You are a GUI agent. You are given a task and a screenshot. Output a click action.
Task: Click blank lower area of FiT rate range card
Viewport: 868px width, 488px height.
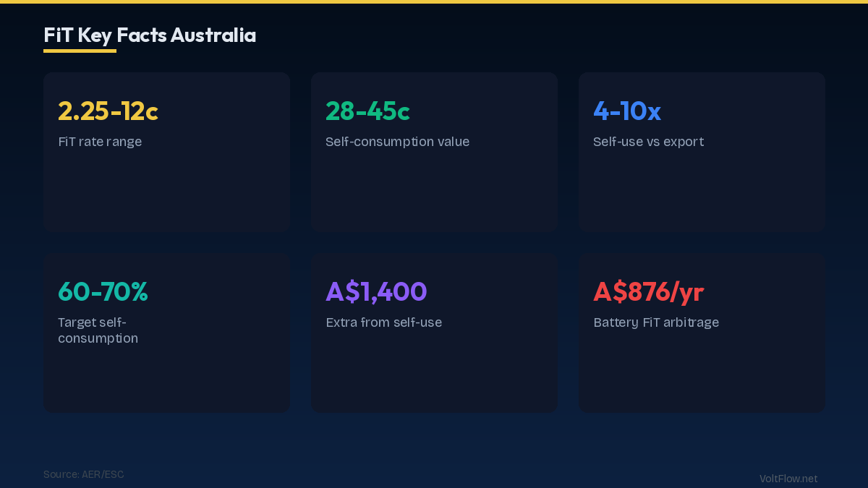(x=166, y=195)
